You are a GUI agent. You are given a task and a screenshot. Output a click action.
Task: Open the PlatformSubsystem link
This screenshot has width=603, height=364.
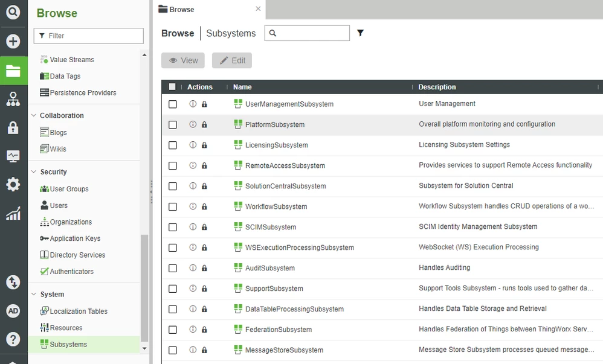coord(275,124)
